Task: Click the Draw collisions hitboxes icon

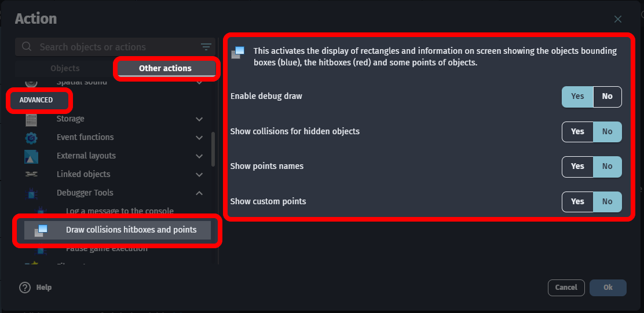Action: click(x=41, y=230)
